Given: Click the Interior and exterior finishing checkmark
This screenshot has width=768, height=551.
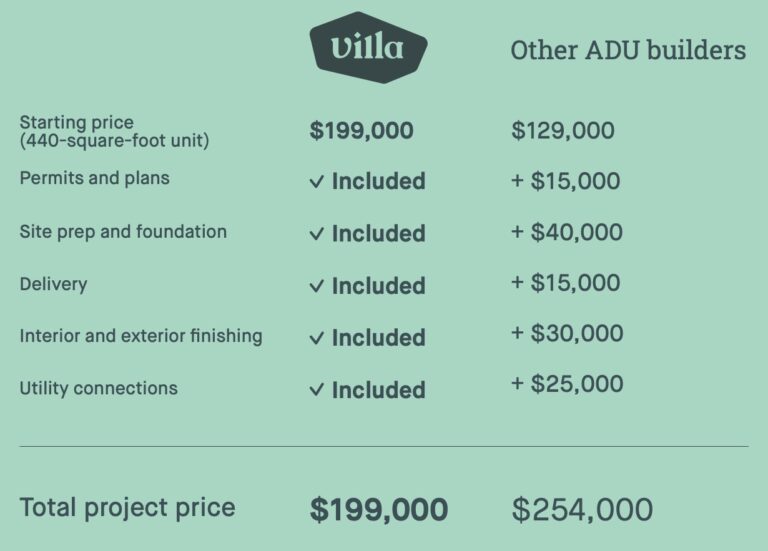Looking at the screenshot, I should click(x=316, y=338).
